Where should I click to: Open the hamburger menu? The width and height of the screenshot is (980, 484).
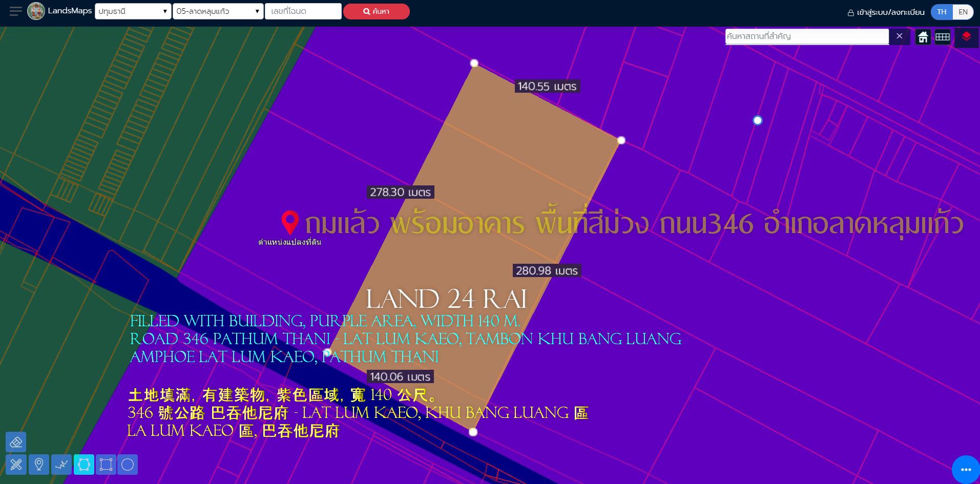pyautogui.click(x=16, y=11)
